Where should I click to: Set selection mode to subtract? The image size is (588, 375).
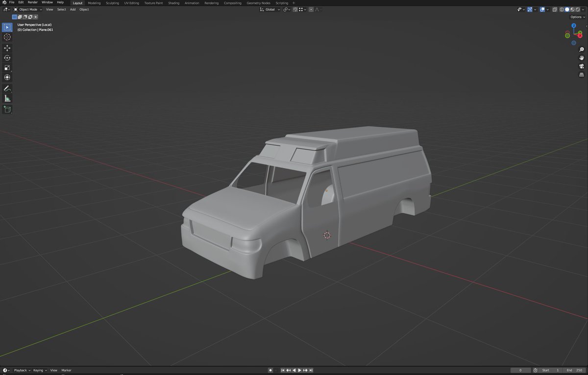point(25,17)
